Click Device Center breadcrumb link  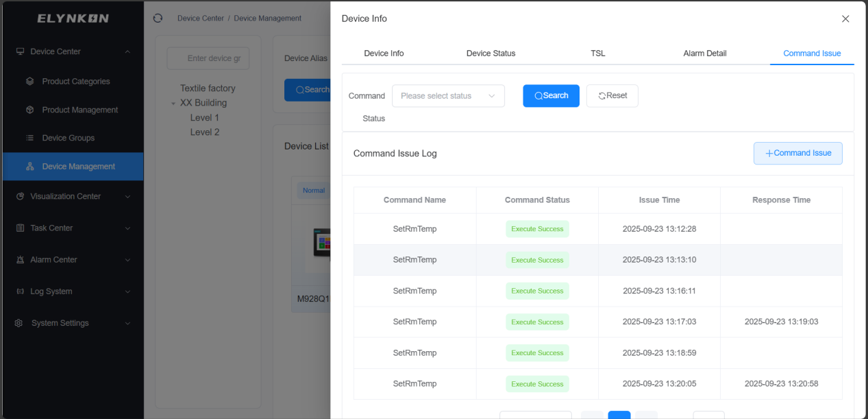tap(201, 19)
